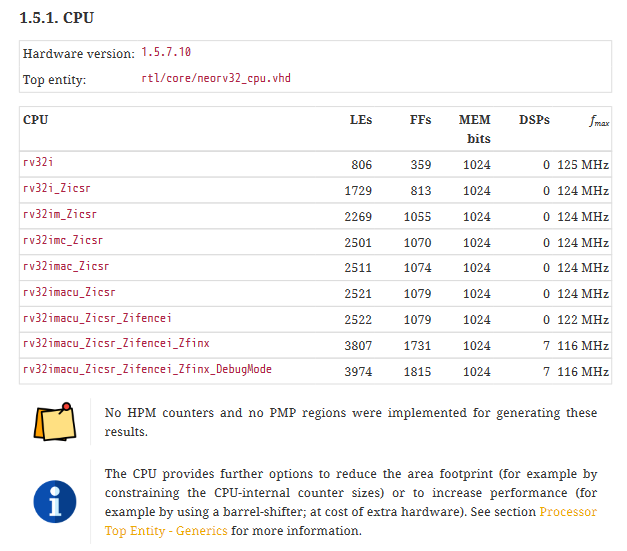627x551 pixels.
Task: Click the pinned sticky note icon
Action: tap(56, 422)
